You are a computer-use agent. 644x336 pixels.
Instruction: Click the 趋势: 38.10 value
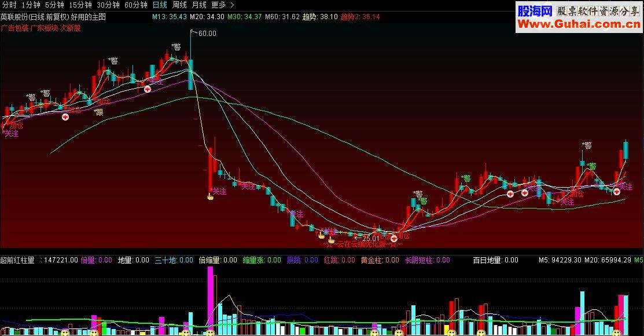click(320, 17)
